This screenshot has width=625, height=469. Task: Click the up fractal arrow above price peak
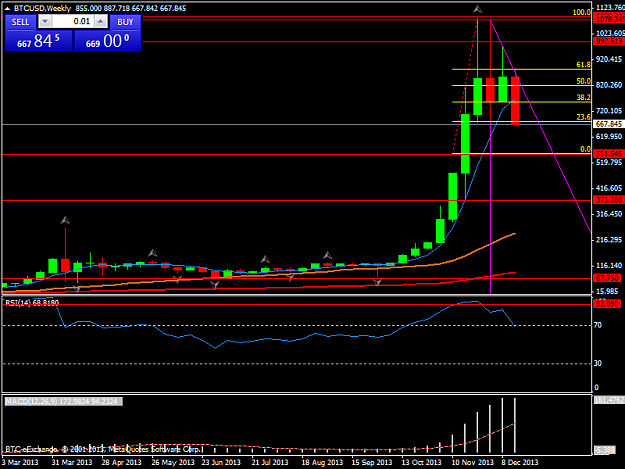coord(478,9)
